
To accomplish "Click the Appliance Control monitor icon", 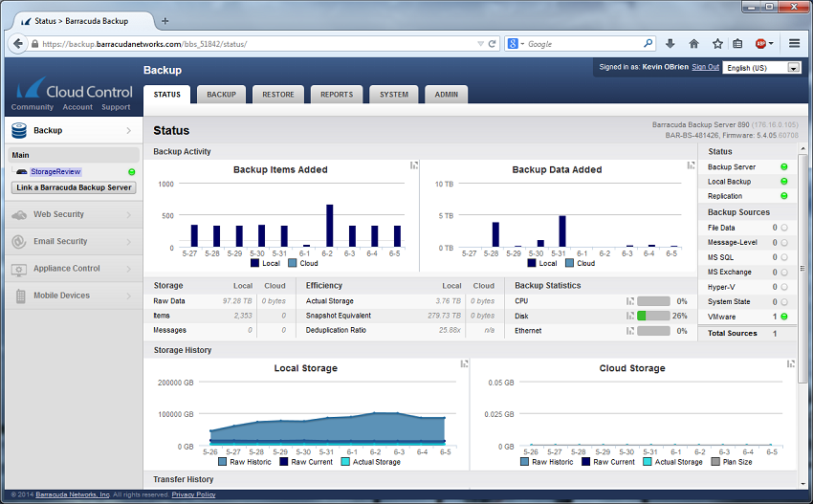I will click(x=19, y=269).
